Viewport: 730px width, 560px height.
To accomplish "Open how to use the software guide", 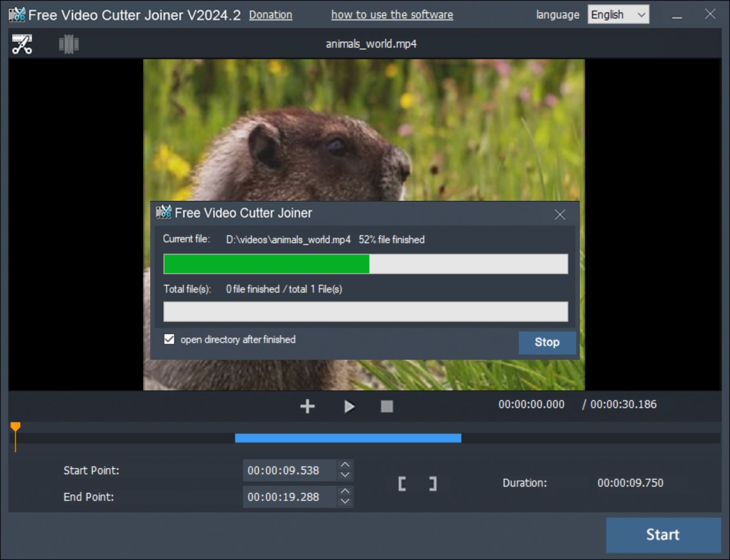I will 392,14.
